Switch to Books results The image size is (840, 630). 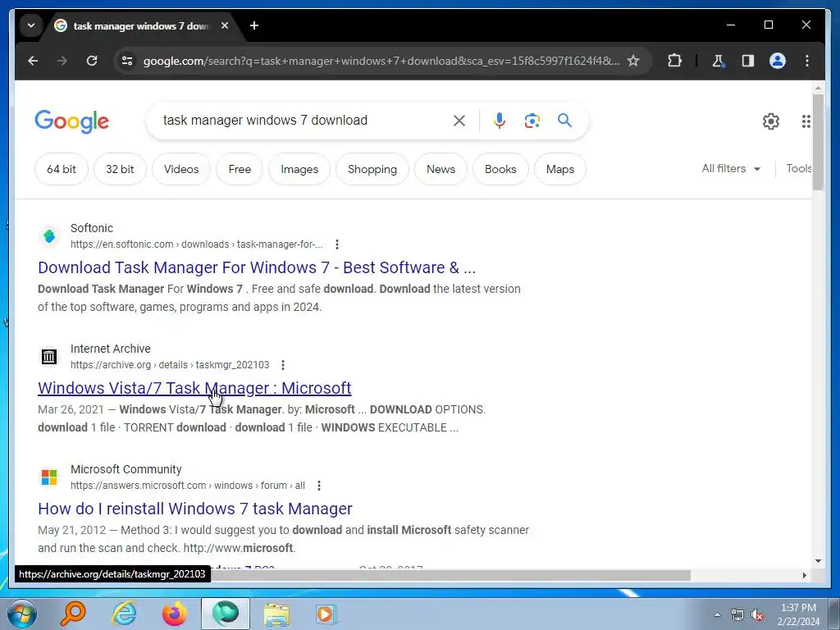[500, 169]
